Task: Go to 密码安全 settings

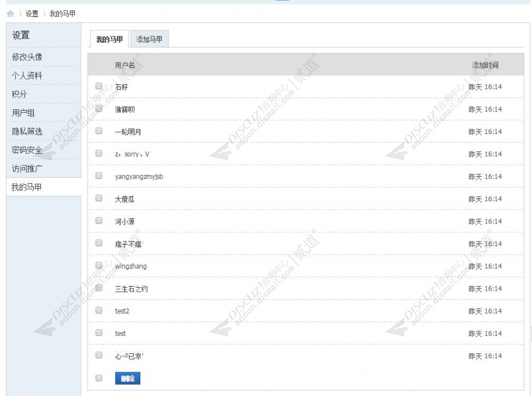Action: pyautogui.click(x=27, y=150)
